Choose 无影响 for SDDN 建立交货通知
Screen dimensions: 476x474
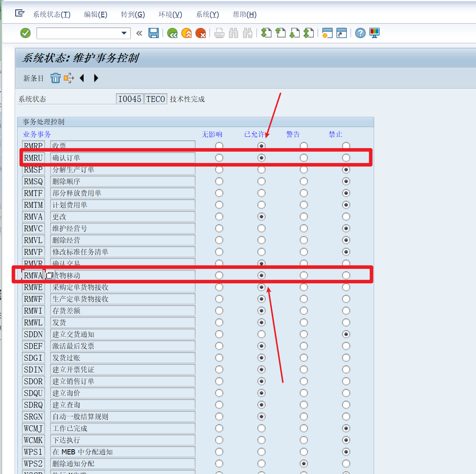(x=219, y=334)
